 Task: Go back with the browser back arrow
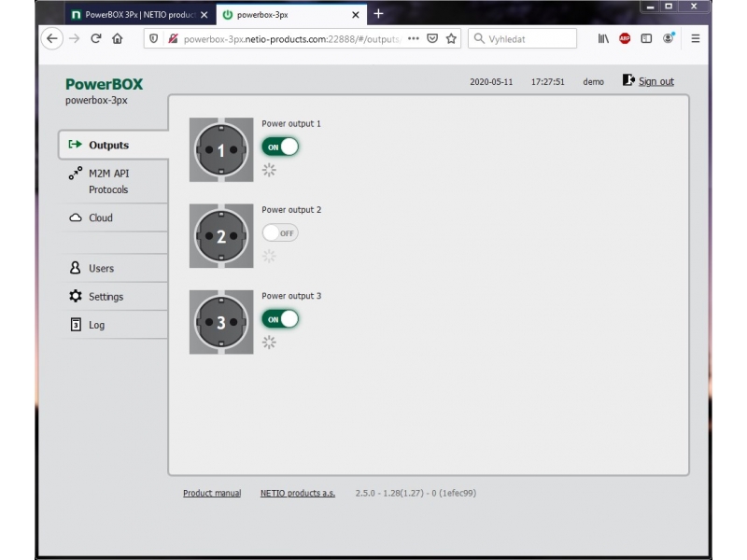(x=52, y=38)
